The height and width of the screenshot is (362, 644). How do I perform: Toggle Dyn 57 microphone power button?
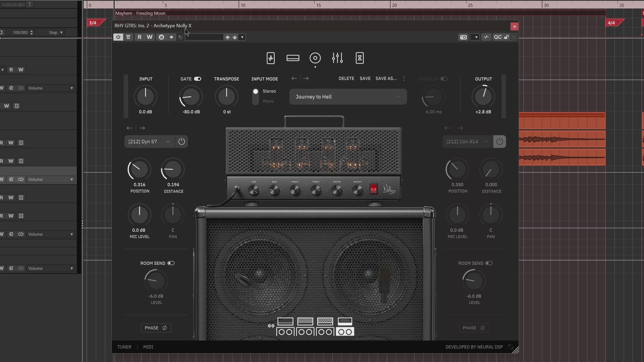click(181, 141)
